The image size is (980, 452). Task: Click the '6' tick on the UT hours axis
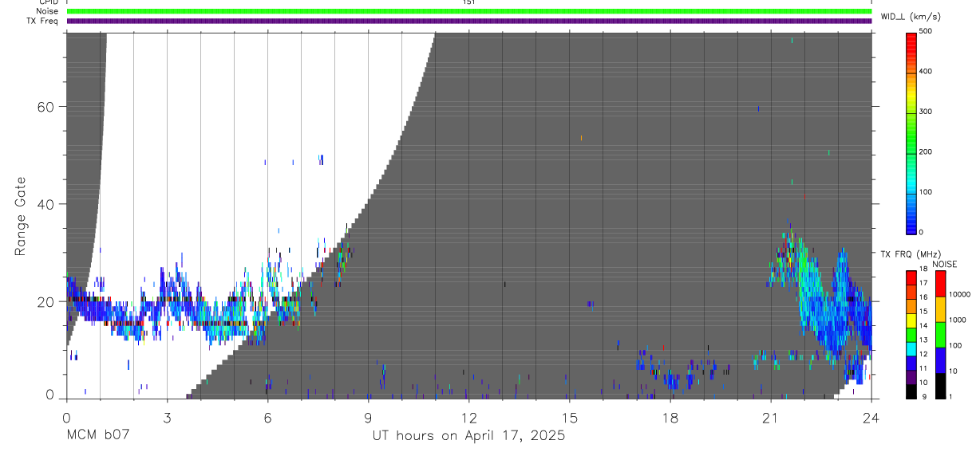pos(267,416)
